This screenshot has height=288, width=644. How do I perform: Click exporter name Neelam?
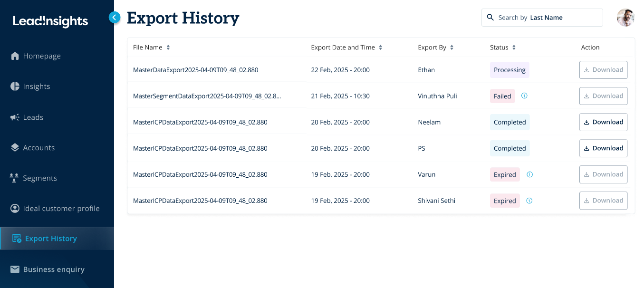pos(429,122)
